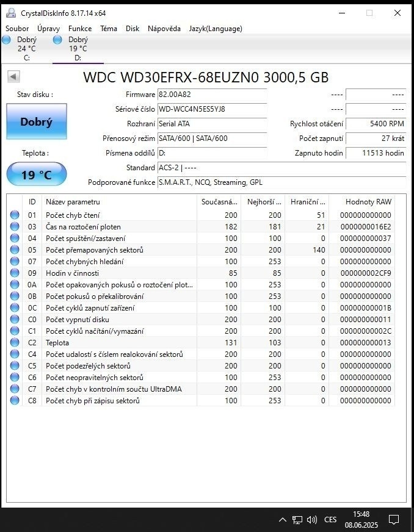
Task: Click the RAW value 000000002CF9
Action: coord(365,273)
